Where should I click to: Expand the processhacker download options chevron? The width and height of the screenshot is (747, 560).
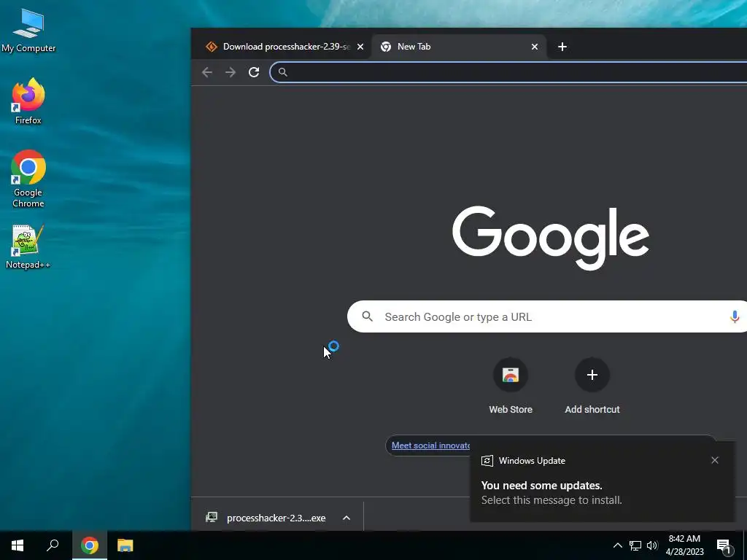(347, 518)
